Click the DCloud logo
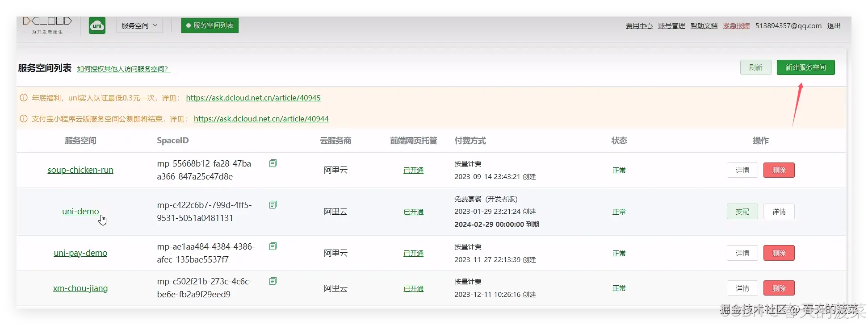Viewport: 868px width, 325px height. 47,25
